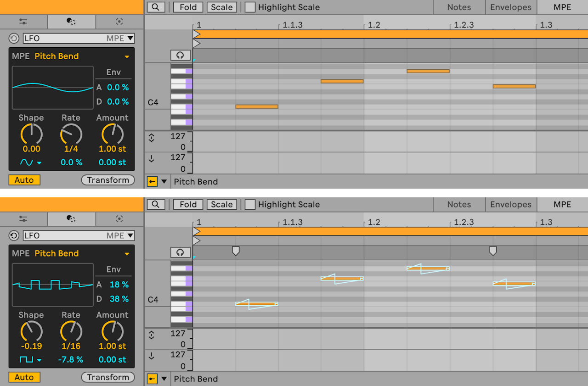The width and height of the screenshot is (588, 386).
Task: Open the MPE expression settings icon
Action: pos(119,22)
